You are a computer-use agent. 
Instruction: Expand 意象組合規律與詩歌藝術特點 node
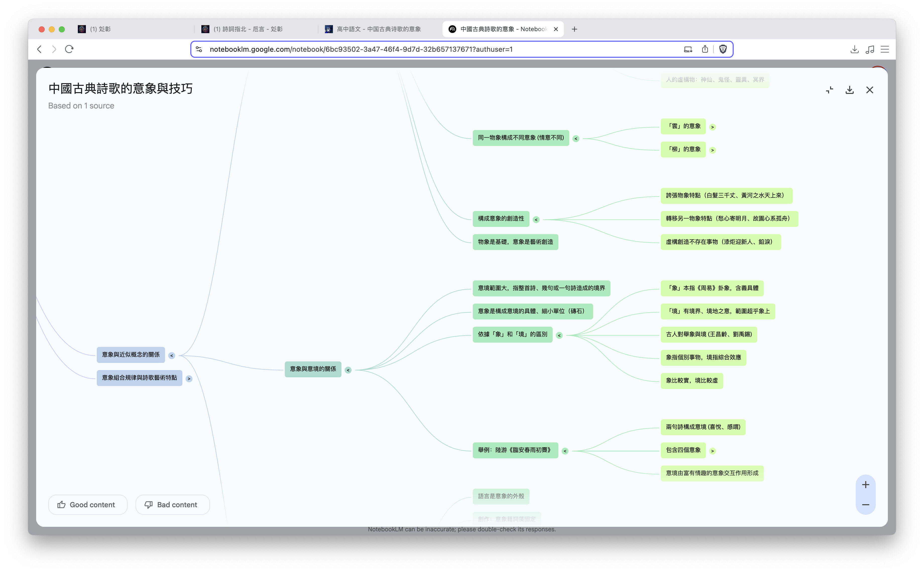(x=189, y=379)
